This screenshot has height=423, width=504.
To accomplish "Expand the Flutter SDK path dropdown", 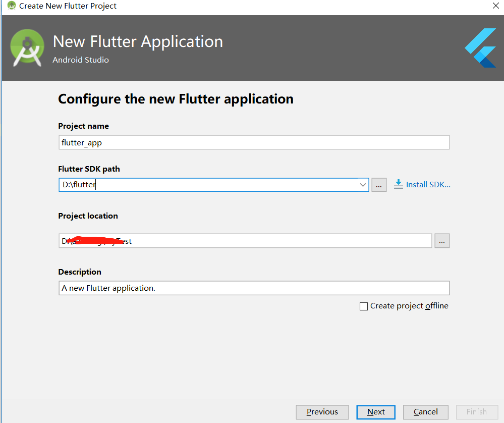I will [363, 185].
